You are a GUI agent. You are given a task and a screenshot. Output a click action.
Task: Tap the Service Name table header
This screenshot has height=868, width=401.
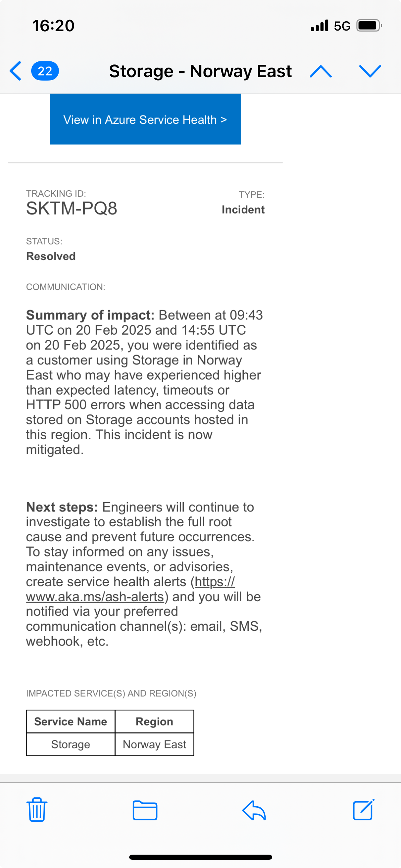[71, 721]
